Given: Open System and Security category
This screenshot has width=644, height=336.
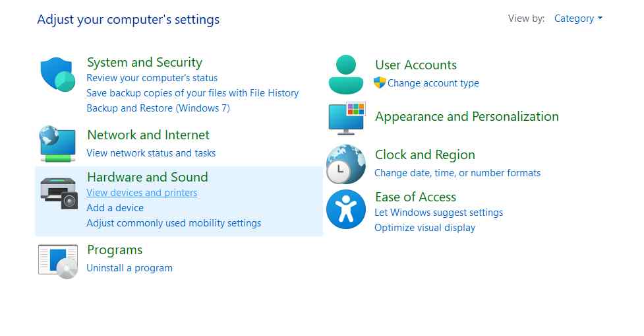Looking at the screenshot, I should click(144, 62).
